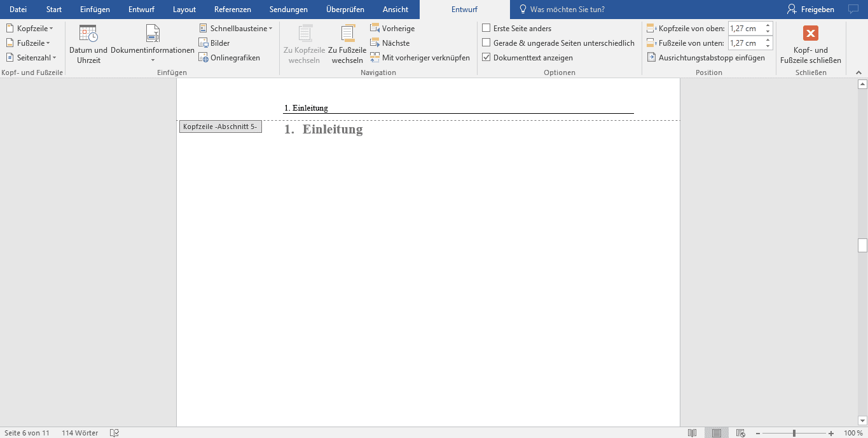This screenshot has height=438, width=868.
Task: Click the Fußzeile von unten icon
Action: [651, 43]
